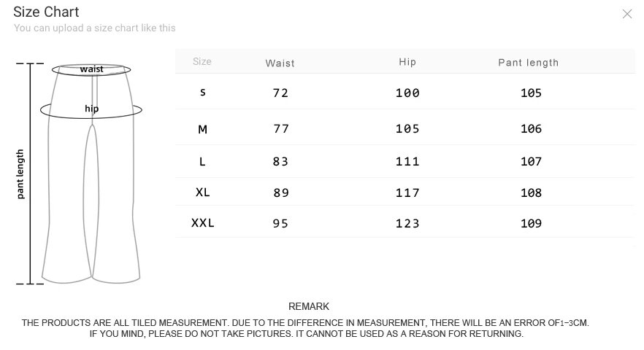
Task: Click the Pant length column header
Action: click(x=528, y=63)
